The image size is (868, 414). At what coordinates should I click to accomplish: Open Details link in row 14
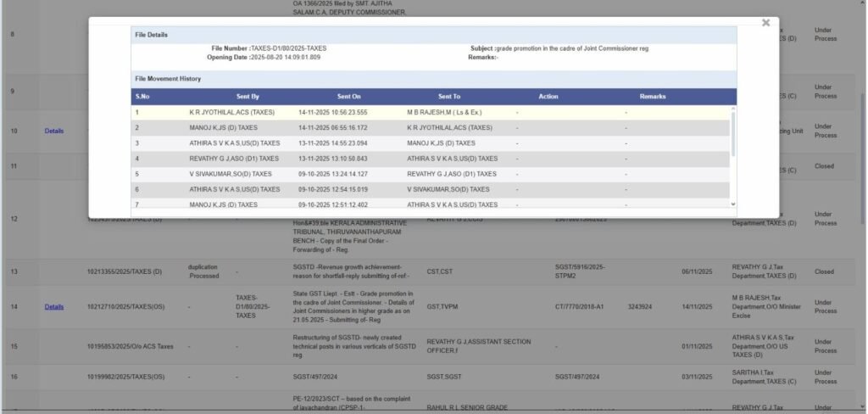[x=53, y=307]
